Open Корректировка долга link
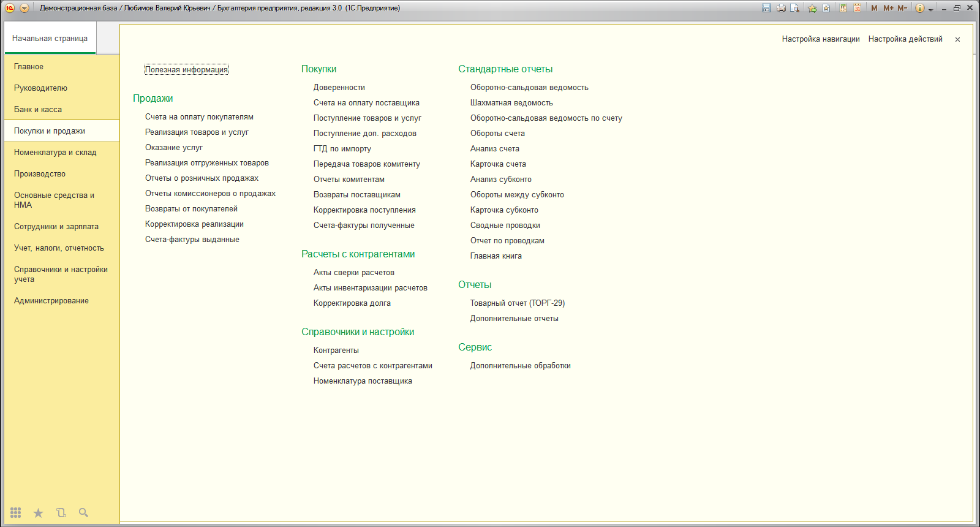Image resolution: width=980 pixels, height=527 pixels. click(352, 303)
